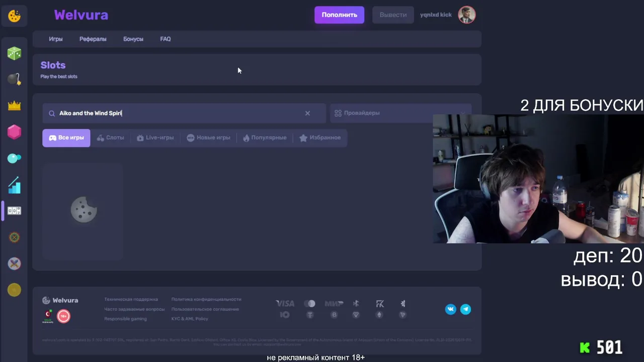Click the Tether payment icon in footer

[x=310, y=315]
